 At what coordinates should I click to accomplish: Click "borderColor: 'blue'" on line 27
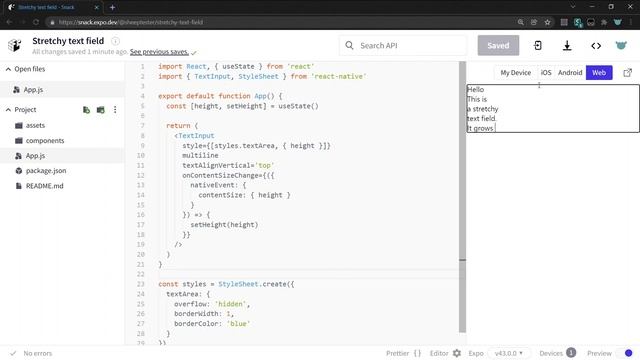212,324
